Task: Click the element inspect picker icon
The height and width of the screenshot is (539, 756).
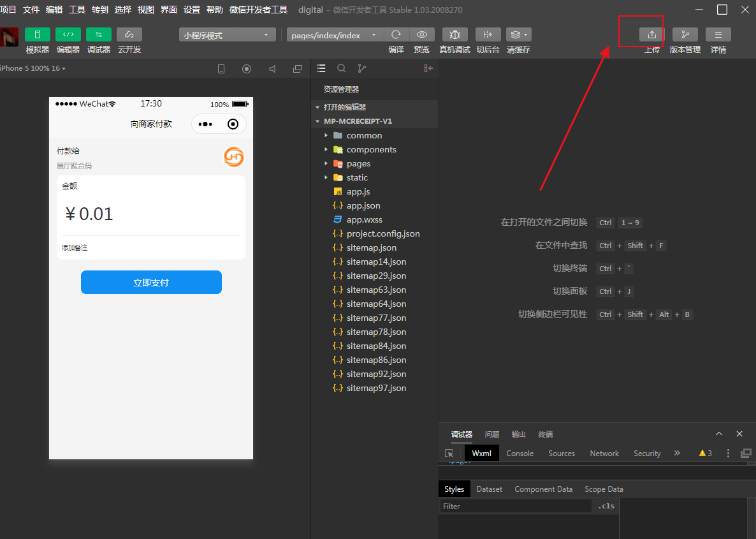Action: (x=449, y=453)
